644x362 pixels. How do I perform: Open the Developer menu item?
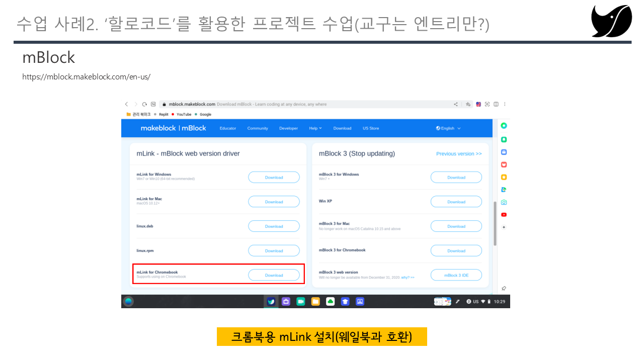coord(288,128)
